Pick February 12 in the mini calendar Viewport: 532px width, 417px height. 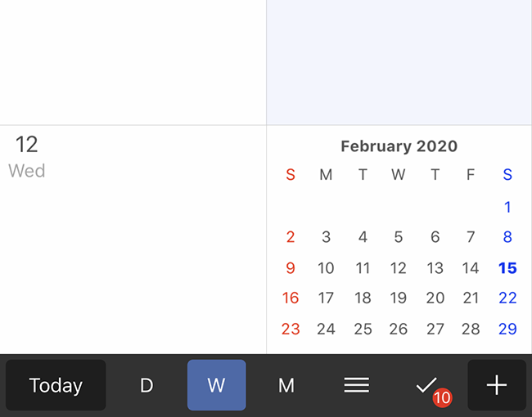coord(399,268)
